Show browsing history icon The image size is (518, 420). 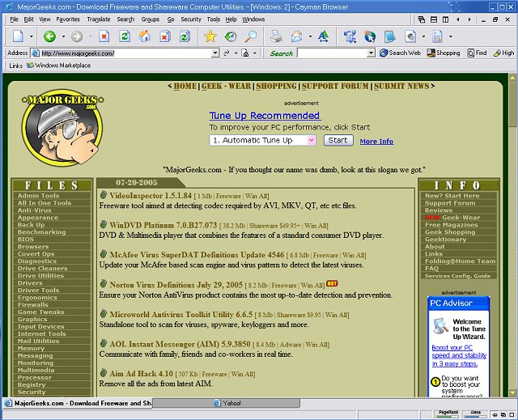click(231, 36)
